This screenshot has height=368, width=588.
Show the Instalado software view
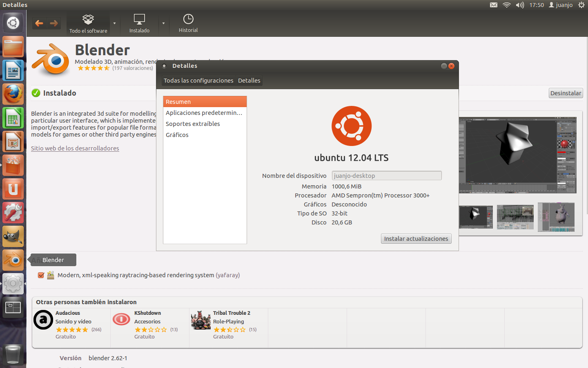point(139,24)
